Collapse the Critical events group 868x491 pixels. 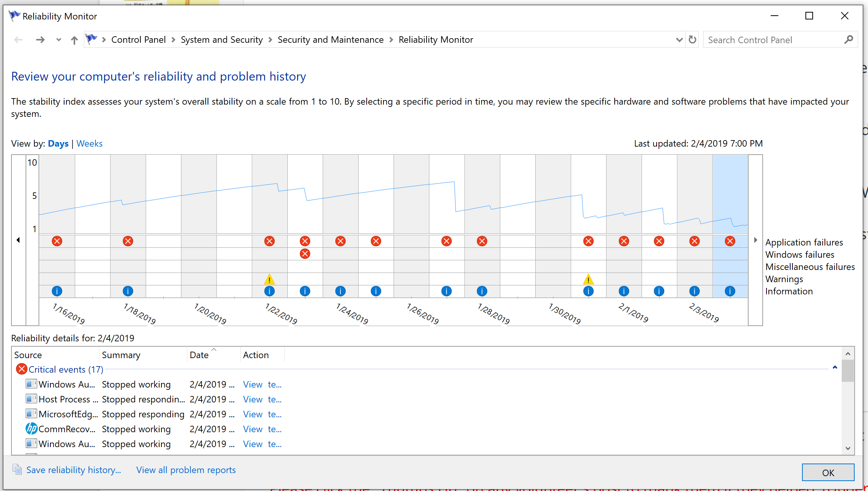835,367
